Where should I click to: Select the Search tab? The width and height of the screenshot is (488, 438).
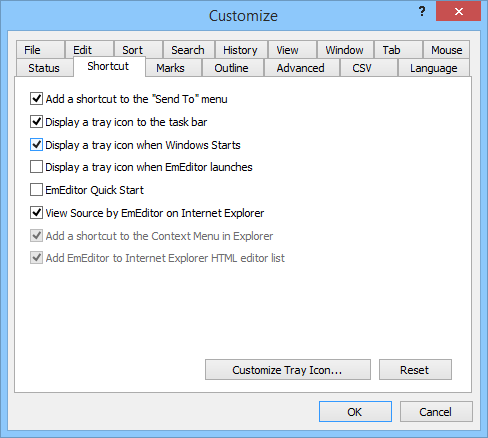(188, 50)
